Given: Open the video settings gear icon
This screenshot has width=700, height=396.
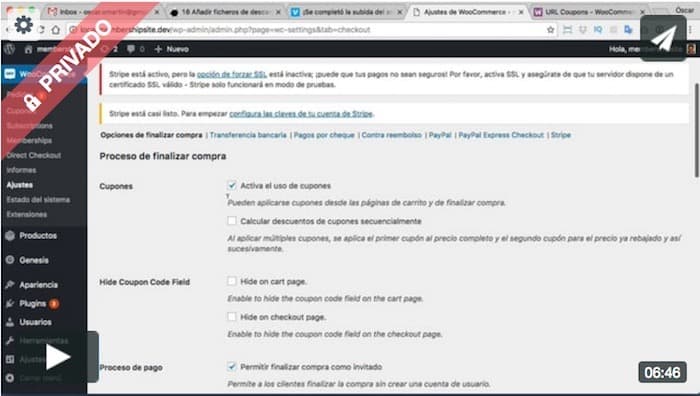Looking at the screenshot, I should 23,25.
